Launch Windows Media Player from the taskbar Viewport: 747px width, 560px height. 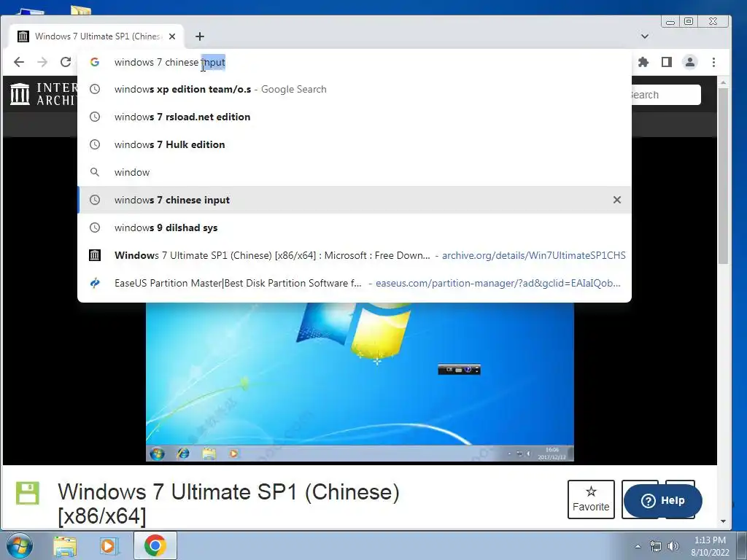pos(109,545)
